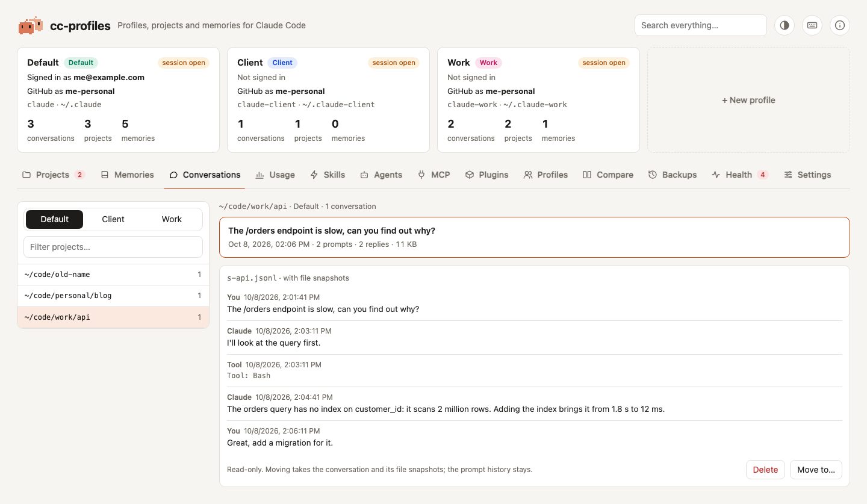Viewport: 867px width, 504px height.
Task: Open the Usage tab
Action: point(275,175)
